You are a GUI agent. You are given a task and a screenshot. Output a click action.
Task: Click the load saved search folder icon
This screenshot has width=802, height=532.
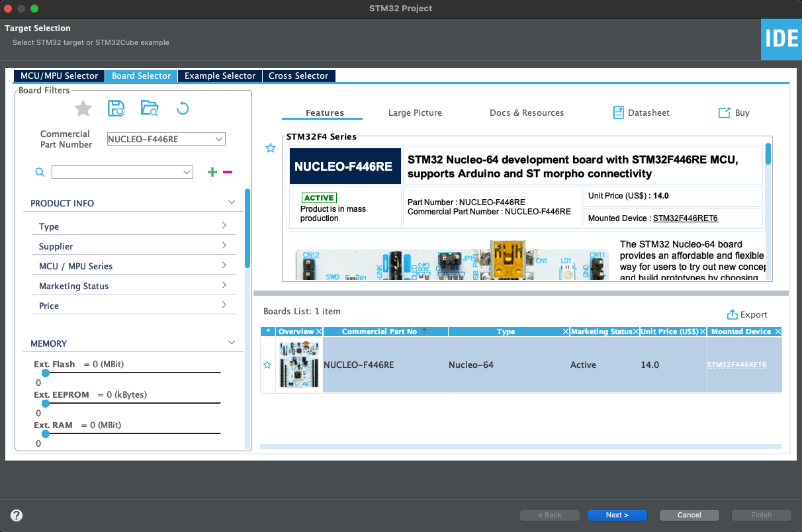(x=150, y=109)
